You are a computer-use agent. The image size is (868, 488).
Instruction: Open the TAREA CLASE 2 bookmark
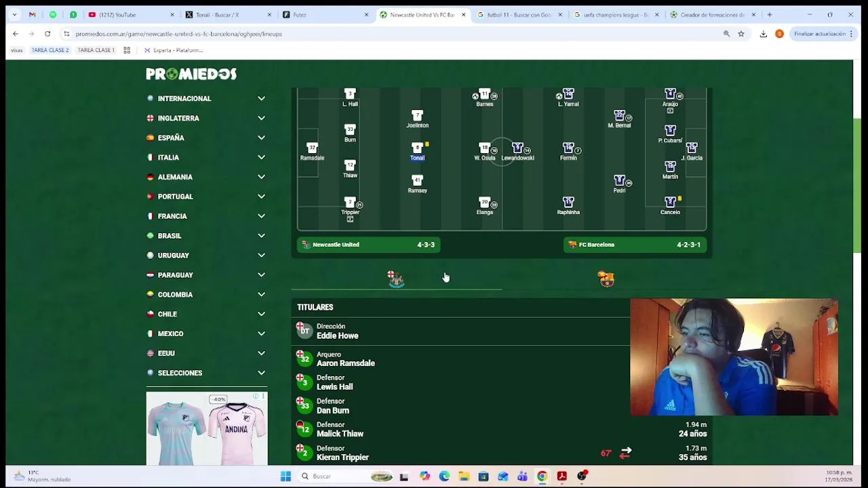(x=50, y=50)
